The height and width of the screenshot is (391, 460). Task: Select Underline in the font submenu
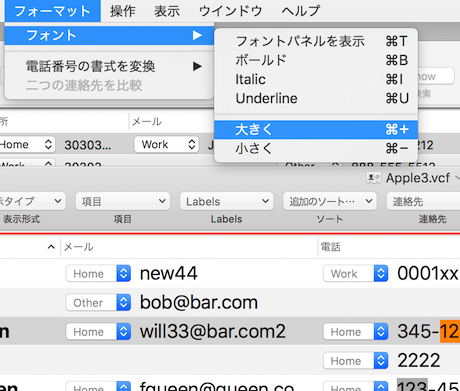[316, 98]
